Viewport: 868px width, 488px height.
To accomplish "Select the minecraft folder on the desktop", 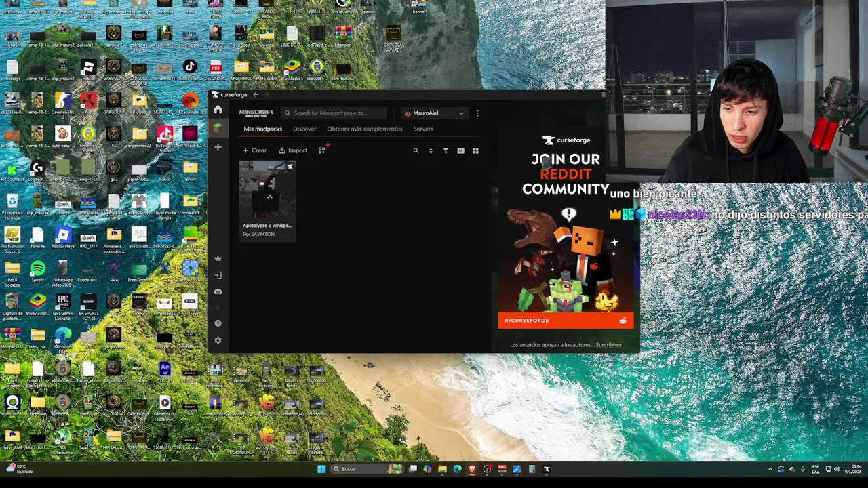I will tap(191, 203).
